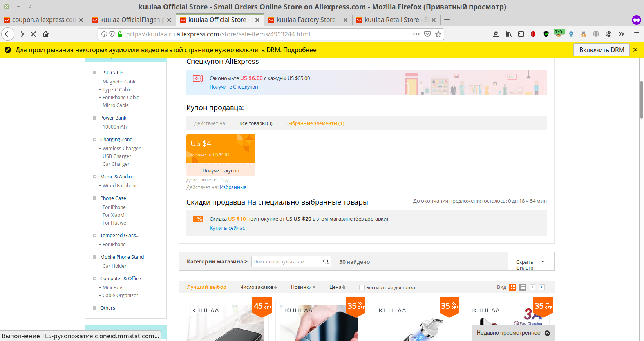Open a new browser tab
The height and width of the screenshot is (341, 644).
point(447,20)
